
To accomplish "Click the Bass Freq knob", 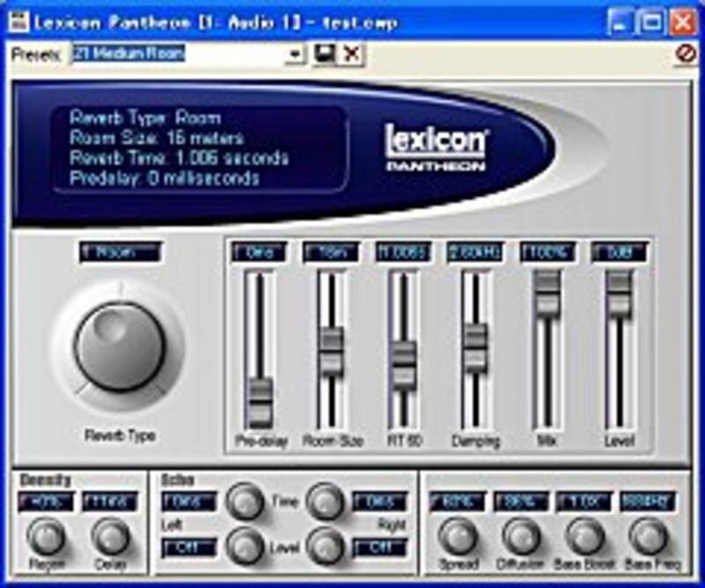I will [649, 536].
